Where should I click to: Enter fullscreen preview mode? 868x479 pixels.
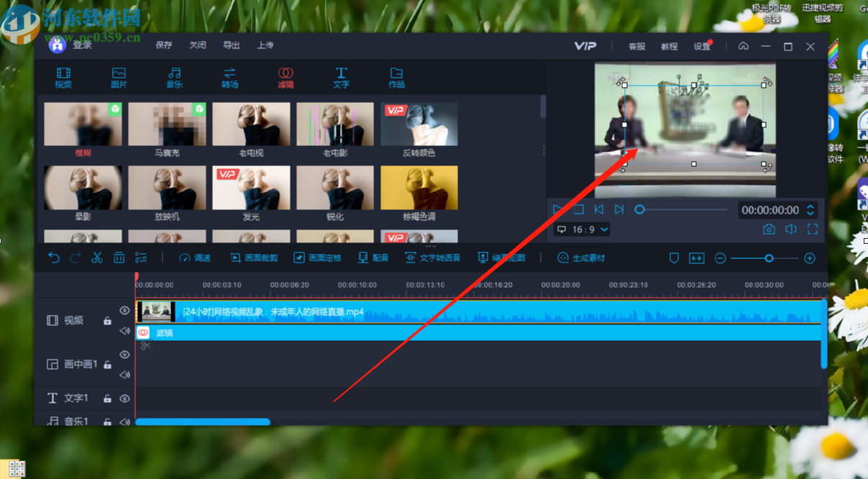813,229
